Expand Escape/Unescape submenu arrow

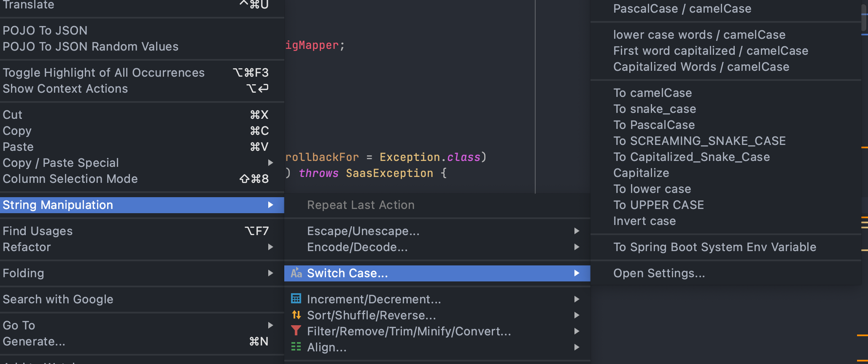(x=577, y=231)
